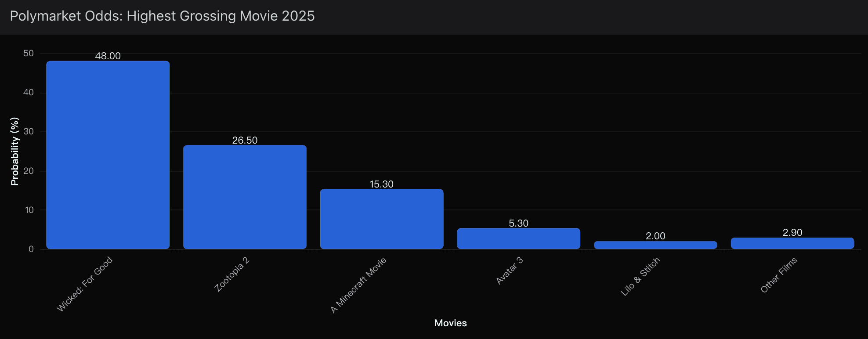This screenshot has width=868, height=339.
Task: Click the Lilo & Stitch axis label
Action: (640, 276)
